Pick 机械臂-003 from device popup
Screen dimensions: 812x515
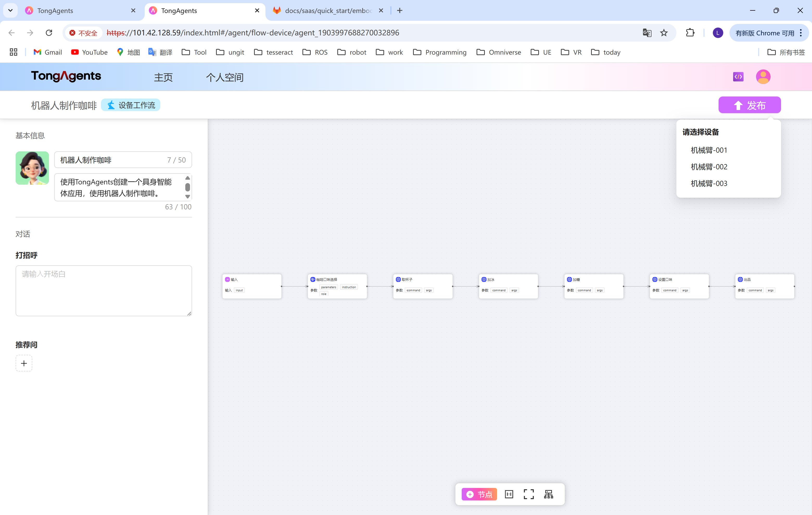[709, 183]
